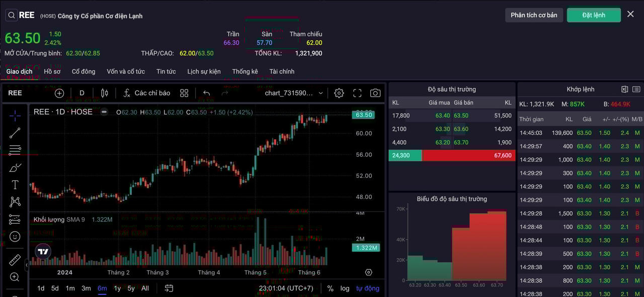Activate the ruler measure tool
644x297 pixels.
(15, 260)
